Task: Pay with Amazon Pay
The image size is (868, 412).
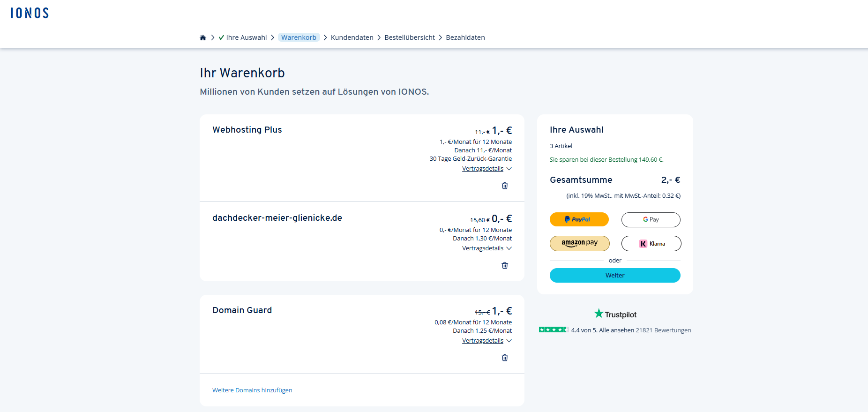Action: point(580,243)
